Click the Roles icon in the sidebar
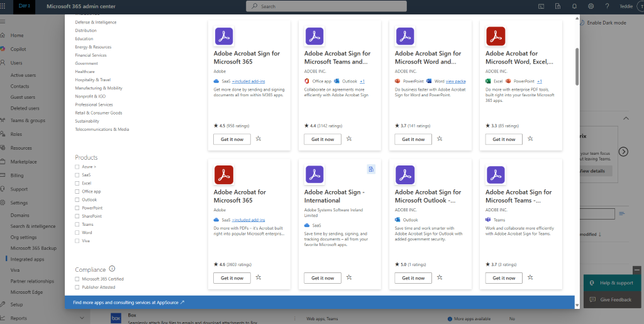 point(3,134)
